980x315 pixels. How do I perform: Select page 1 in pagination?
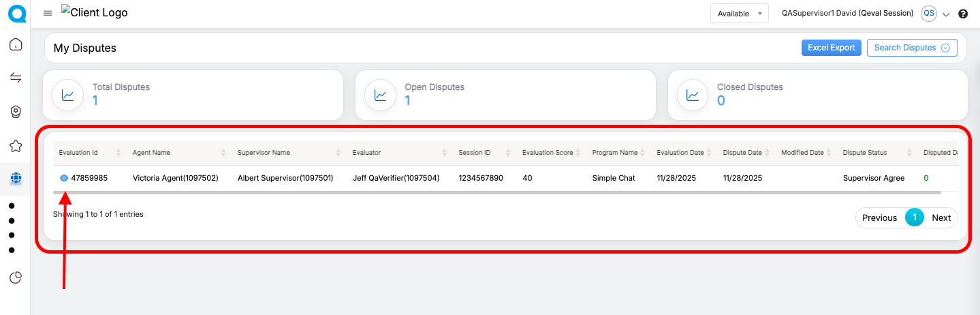pos(915,217)
